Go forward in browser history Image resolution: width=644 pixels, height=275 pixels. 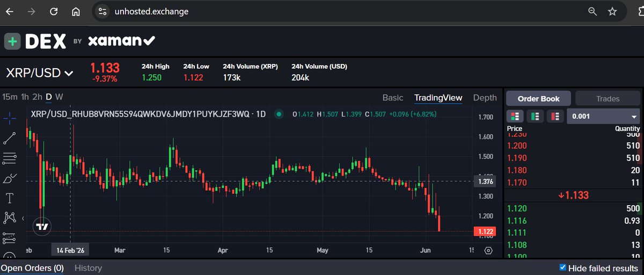[x=32, y=11]
